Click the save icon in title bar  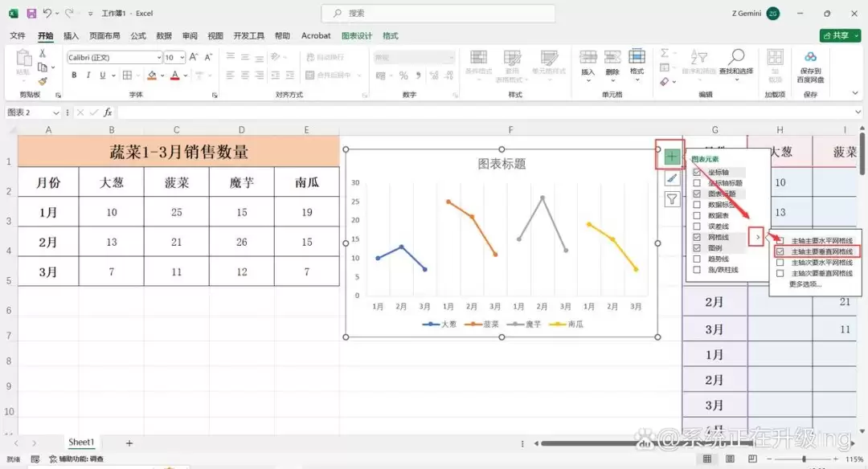coord(31,14)
